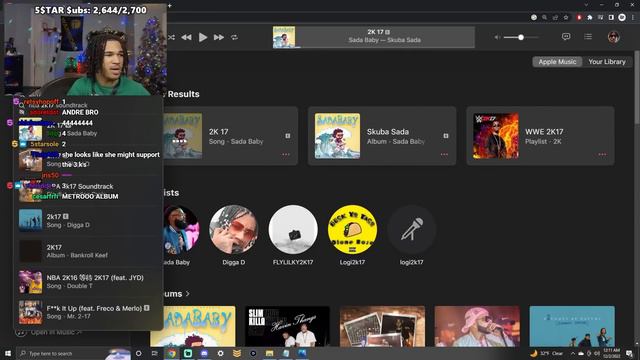640x360 pixels.
Task: Skip to next track
Action: click(219, 37)
